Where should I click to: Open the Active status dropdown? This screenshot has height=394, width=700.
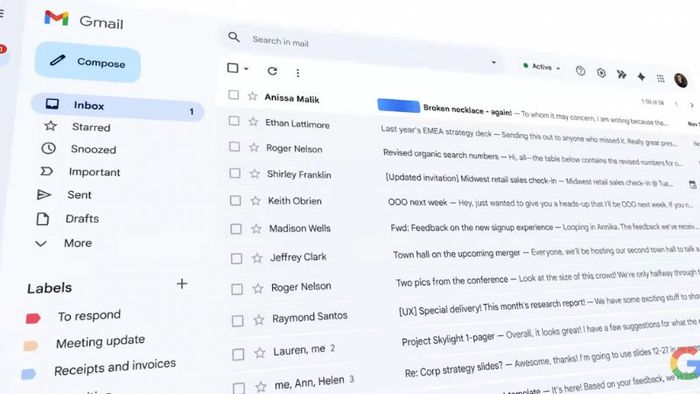click(x=541, y=66)
